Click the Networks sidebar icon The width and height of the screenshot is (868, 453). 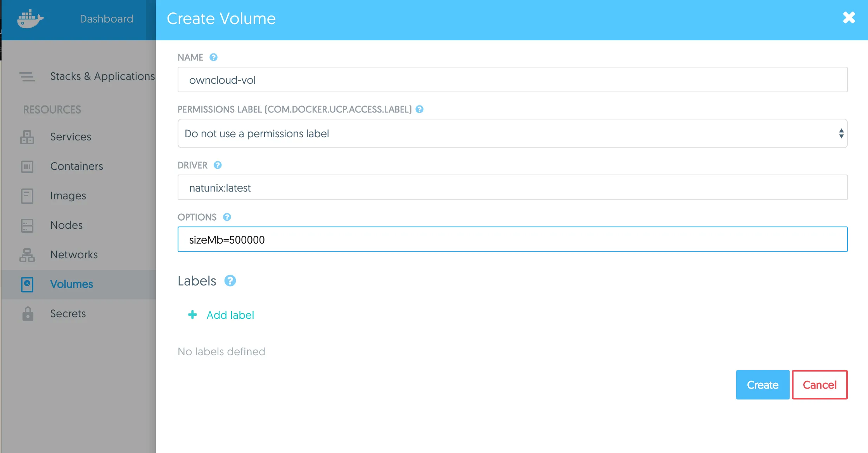point(27,255)
